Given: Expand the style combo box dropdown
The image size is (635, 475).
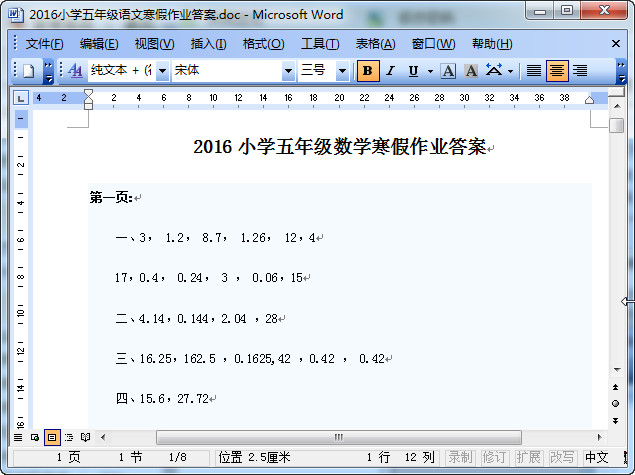Looking at the screenshot, I should click(162, 71).
